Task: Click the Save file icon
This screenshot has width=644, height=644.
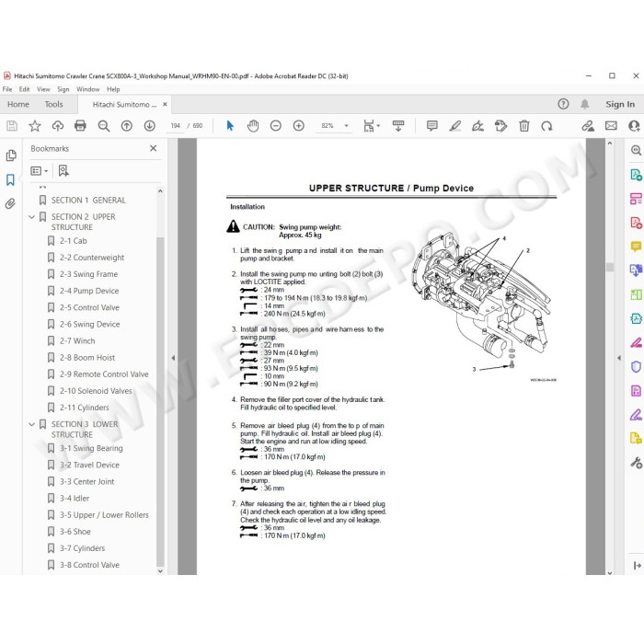Action: point(12,126)
